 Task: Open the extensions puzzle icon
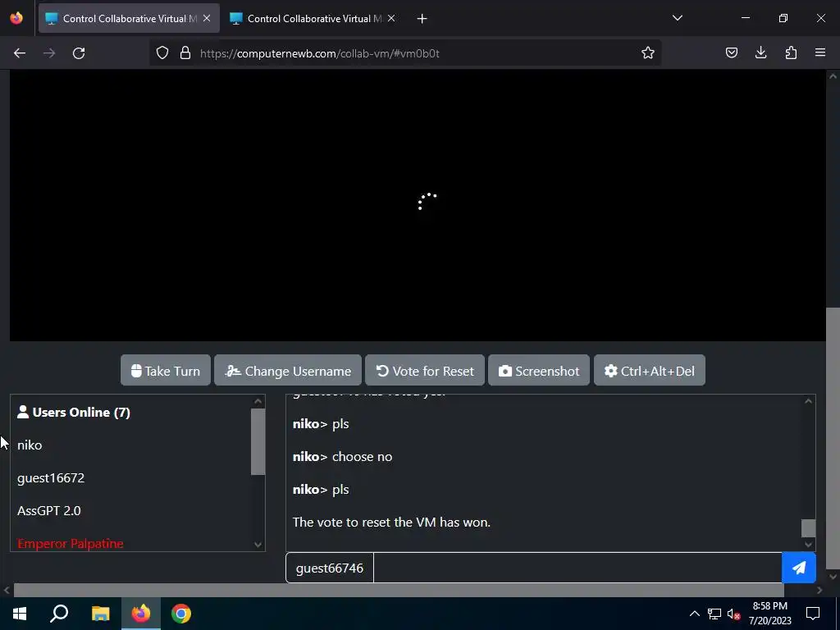(x=791, y=52)
